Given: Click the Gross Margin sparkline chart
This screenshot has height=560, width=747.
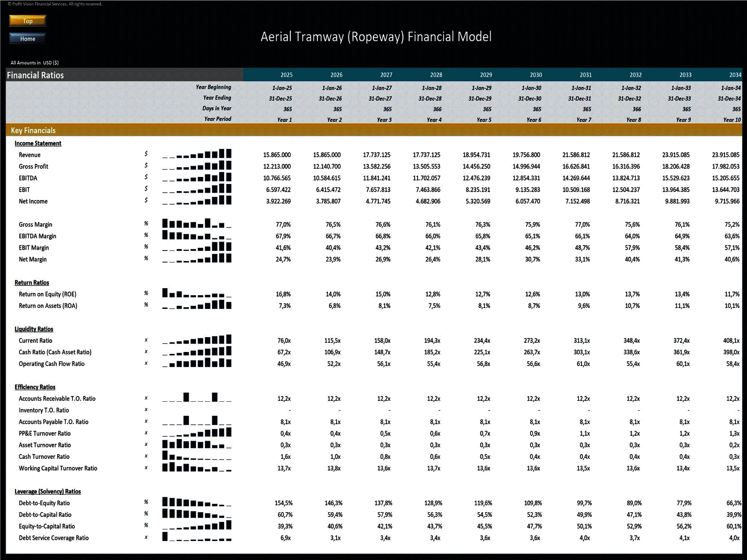Looking at the screenshot, I should (197, 224).
